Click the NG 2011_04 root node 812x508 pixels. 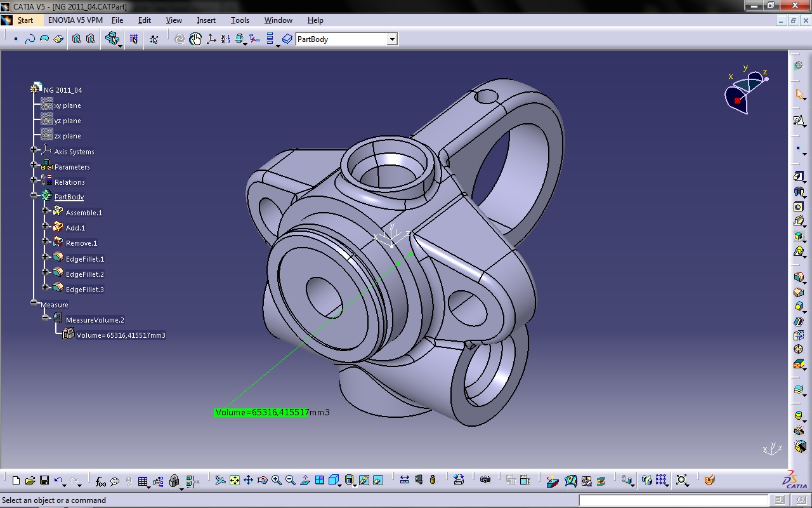pyautogui.click(x=63, y=90)
